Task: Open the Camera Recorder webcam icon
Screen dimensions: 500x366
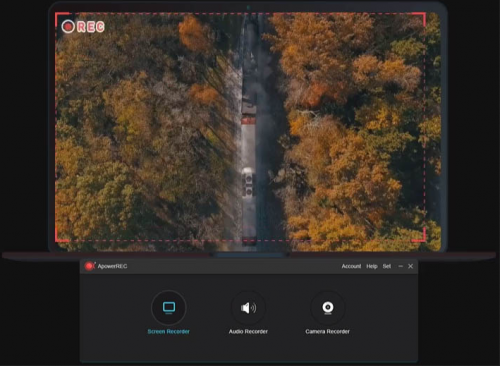Action: point(328,307)
